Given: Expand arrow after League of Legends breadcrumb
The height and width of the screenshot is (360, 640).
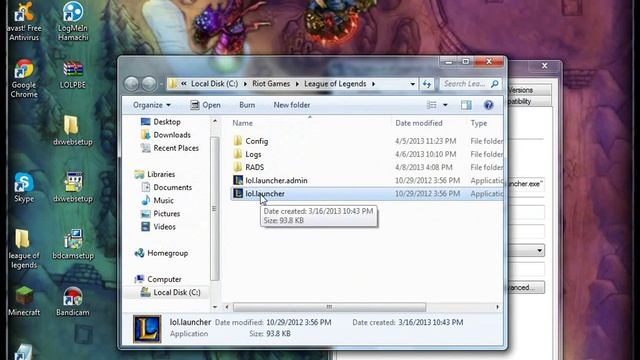Looking at the screenshot, I should pyautogui.click(x=373, y=84).
